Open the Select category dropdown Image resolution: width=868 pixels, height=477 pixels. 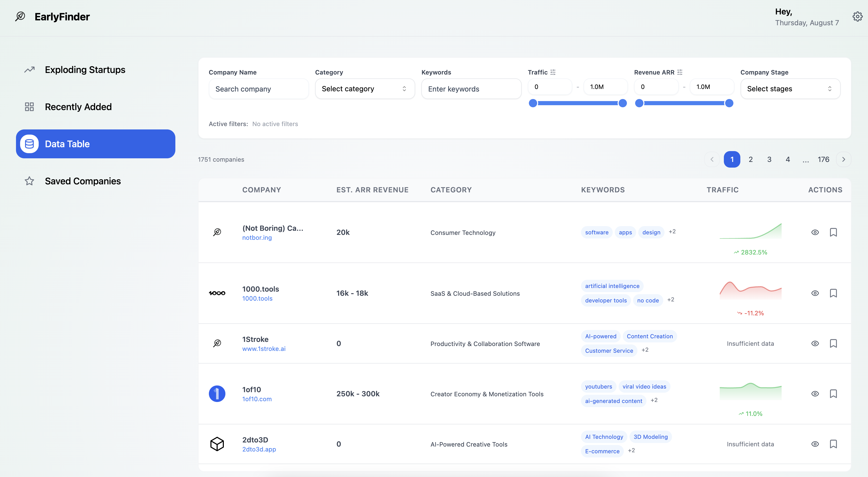coord(365,89)
